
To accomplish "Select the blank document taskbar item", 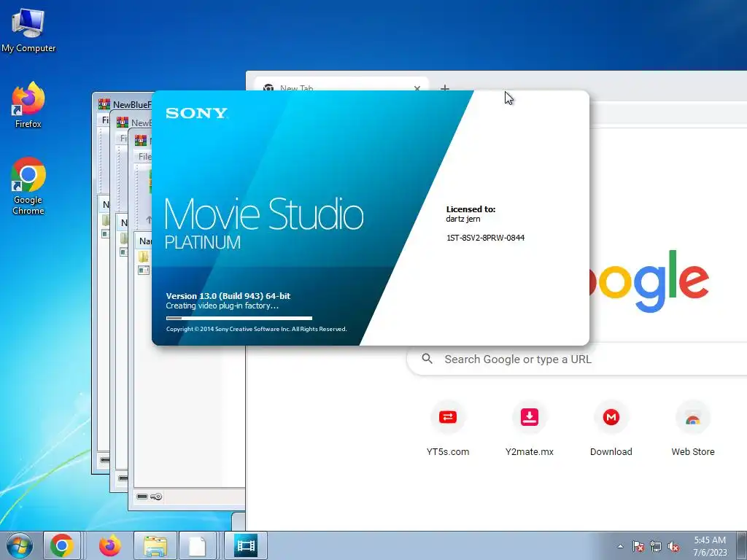I will pyautogui.click(x=197, y=545).
